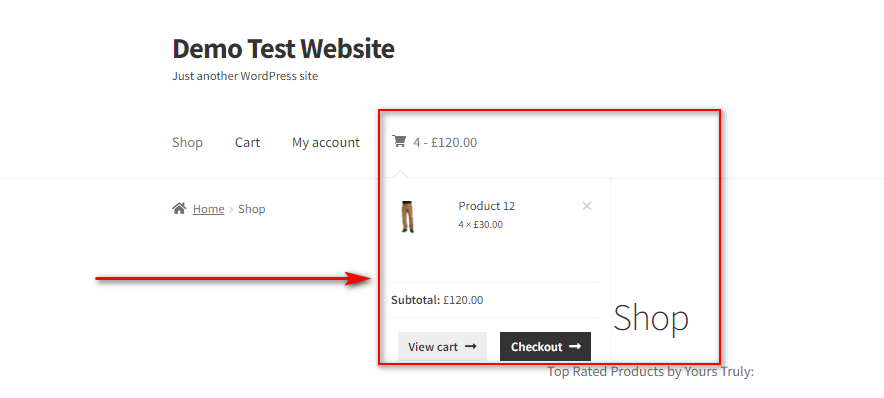Image resolution: width=884 pixels, height=398 pixels.
Task: Proceed with the Checkout button
Action: tap(545, 346)
